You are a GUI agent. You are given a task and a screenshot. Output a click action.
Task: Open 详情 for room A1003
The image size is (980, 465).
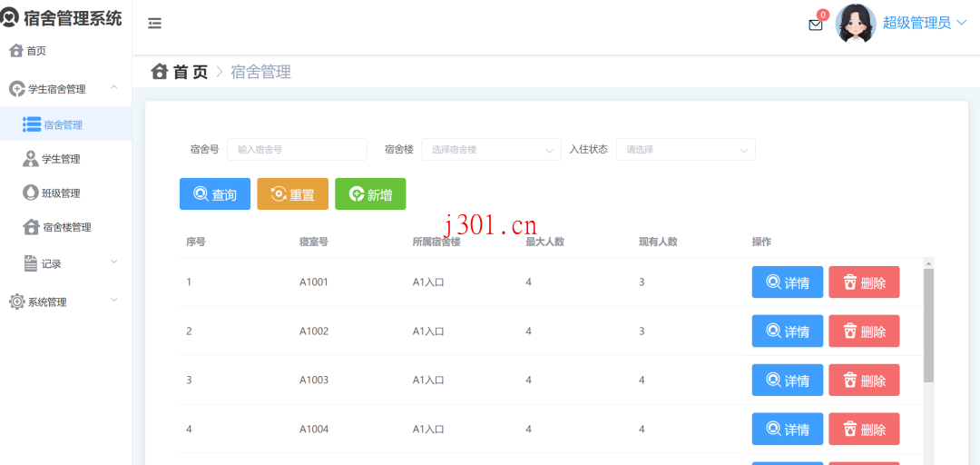point(788,380)
